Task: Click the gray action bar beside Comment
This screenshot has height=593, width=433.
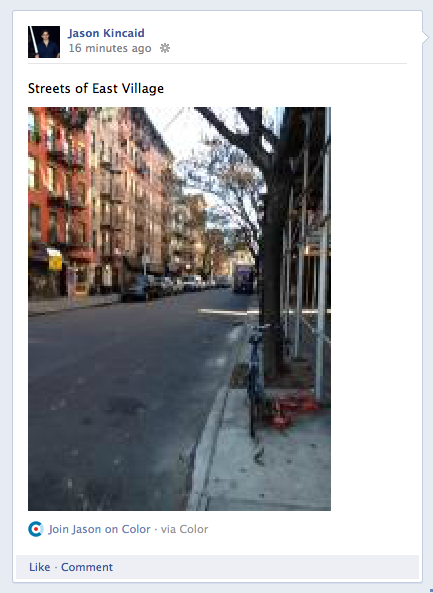Action: (265, 567)
